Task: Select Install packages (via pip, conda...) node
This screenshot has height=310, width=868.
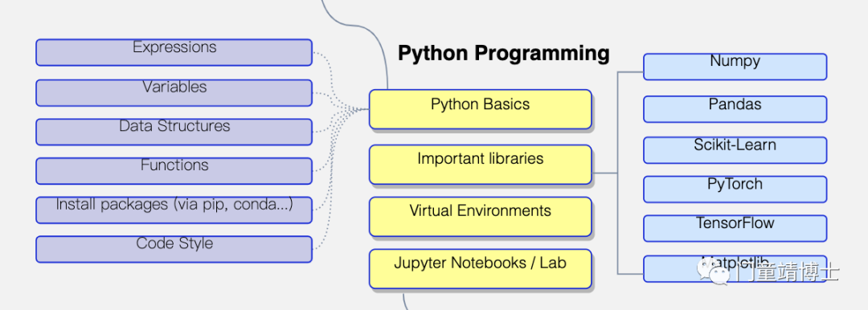Action: (x=174, y=210)
